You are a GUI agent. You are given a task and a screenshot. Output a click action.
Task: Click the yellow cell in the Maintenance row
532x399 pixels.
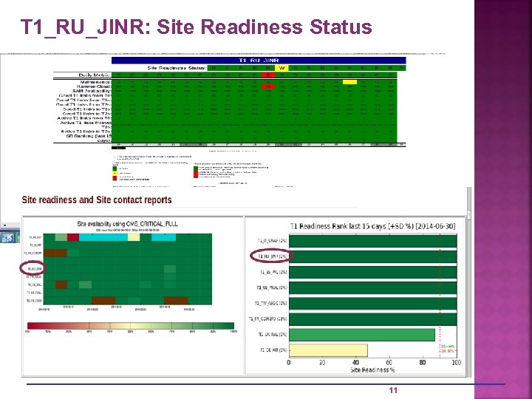[349, 82]
